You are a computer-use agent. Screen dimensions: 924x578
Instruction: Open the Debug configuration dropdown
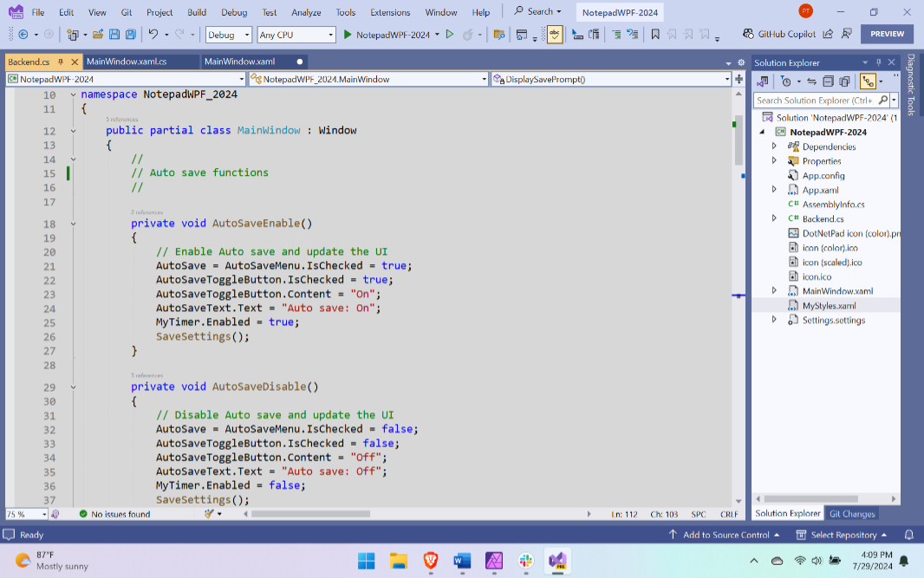pyautogui.click(x=229, y=35)
